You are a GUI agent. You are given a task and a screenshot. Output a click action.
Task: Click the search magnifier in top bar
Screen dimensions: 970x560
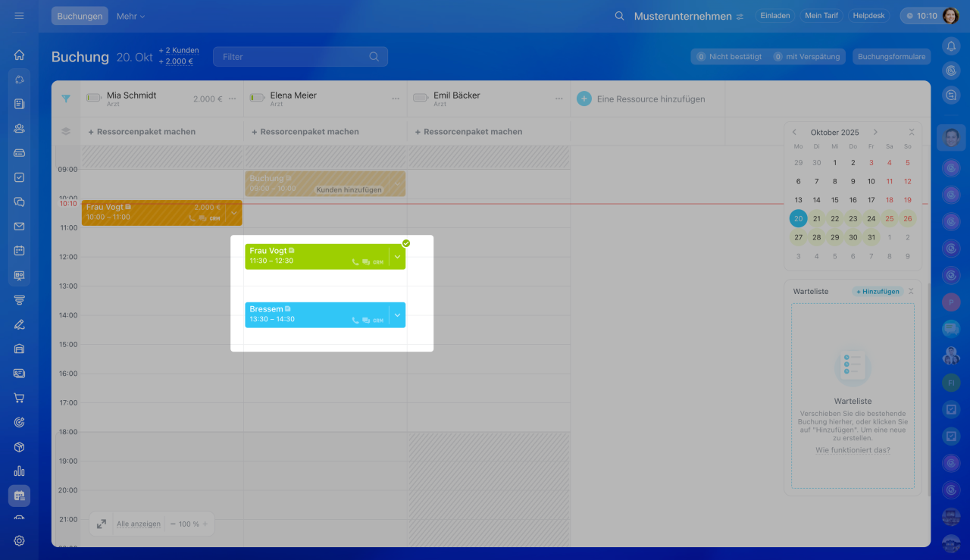pyautogui.click(x=619, y=16)
